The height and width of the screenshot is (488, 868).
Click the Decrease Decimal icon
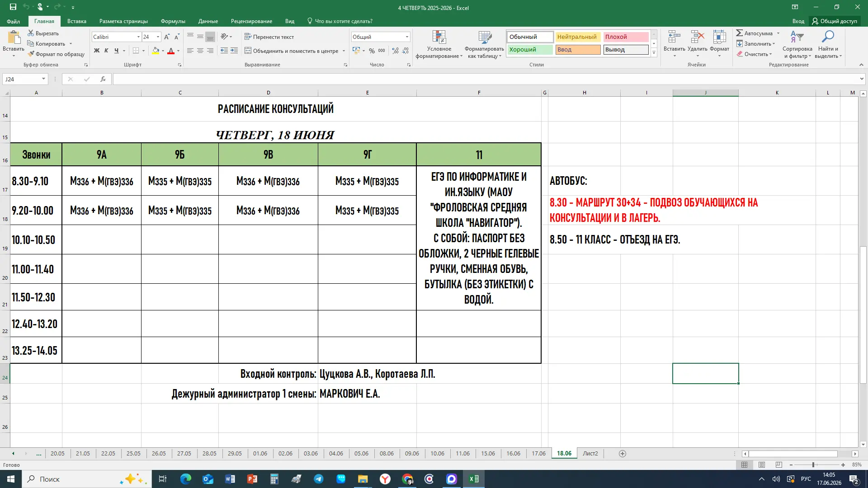pos(406,51)
